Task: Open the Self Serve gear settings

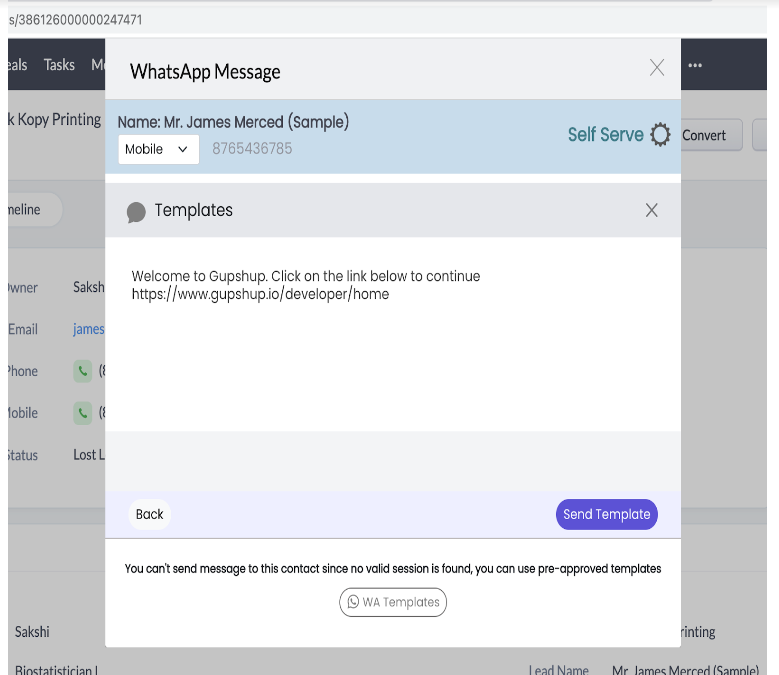Action: [660, 135]
